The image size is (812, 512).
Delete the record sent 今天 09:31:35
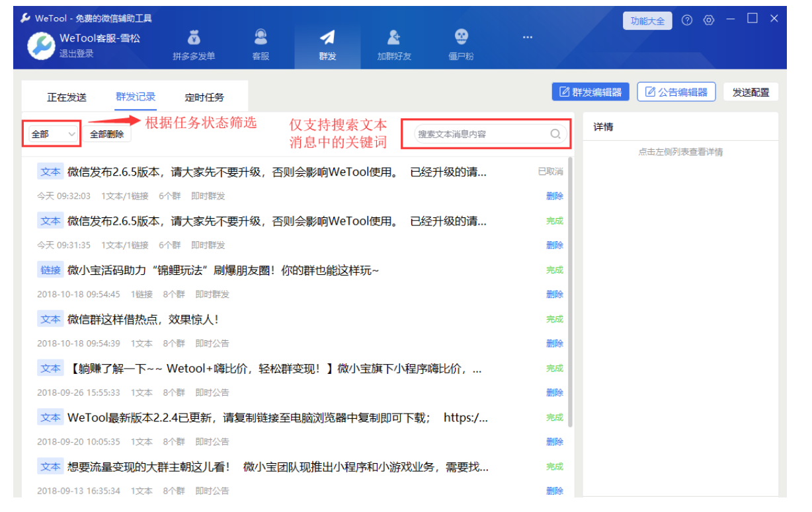[x=555, y=245]
